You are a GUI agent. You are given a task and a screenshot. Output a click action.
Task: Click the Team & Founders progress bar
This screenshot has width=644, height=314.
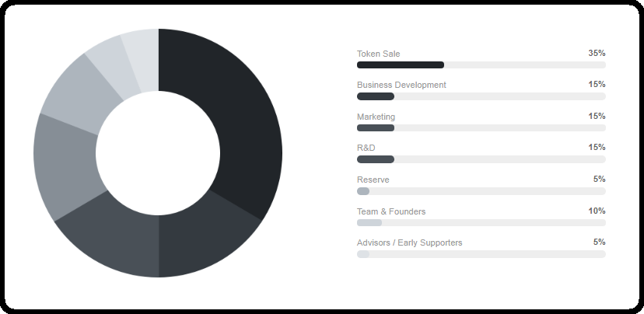tap(481, 223)
